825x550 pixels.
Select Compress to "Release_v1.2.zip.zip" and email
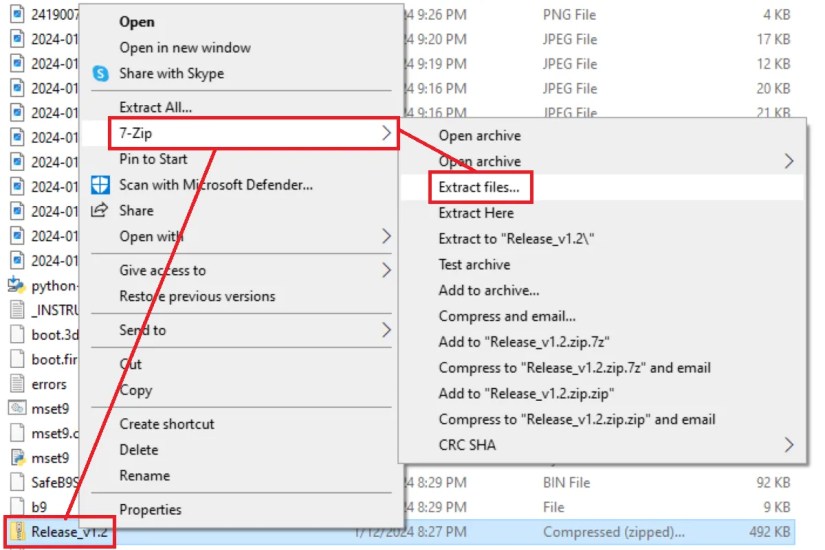pos(577,419)
